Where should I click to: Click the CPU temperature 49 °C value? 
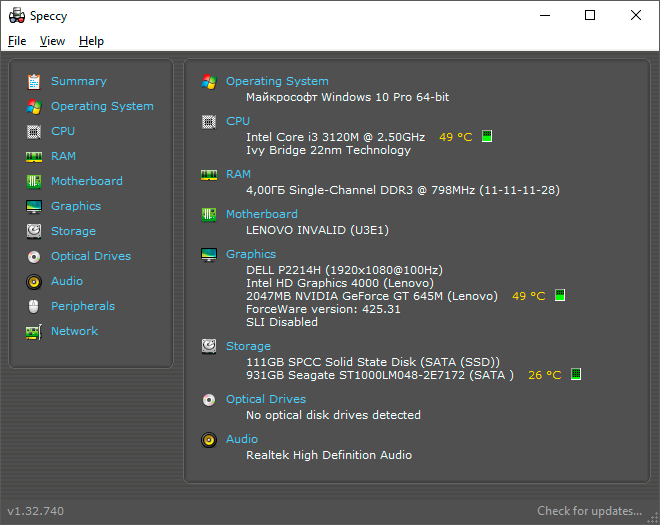pos(456,137)
